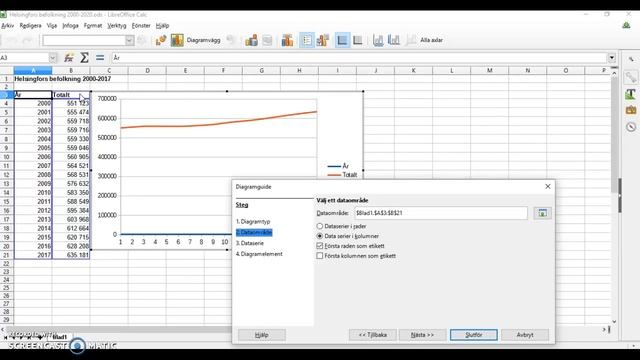
Task: Open the legend settings icon
Action: point(322,40)
